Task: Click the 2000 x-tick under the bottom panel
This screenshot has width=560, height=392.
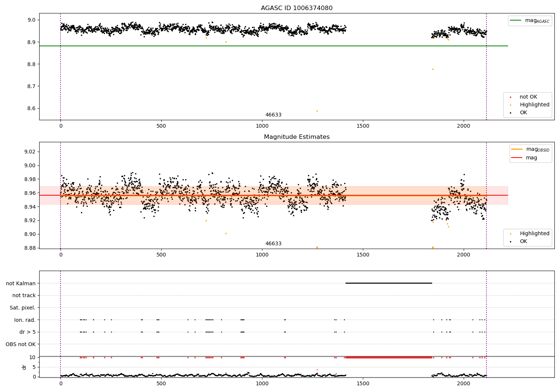Action: [x=464, y=384]
